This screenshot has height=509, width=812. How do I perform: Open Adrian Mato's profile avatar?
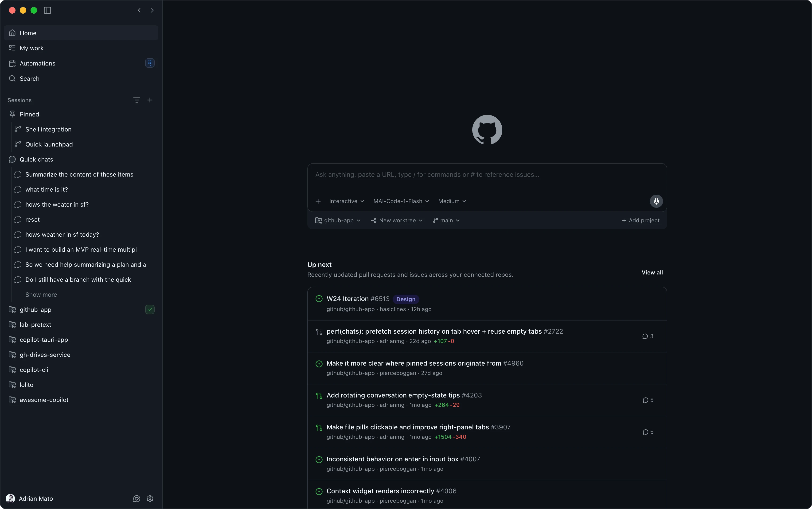click(10, 499)
